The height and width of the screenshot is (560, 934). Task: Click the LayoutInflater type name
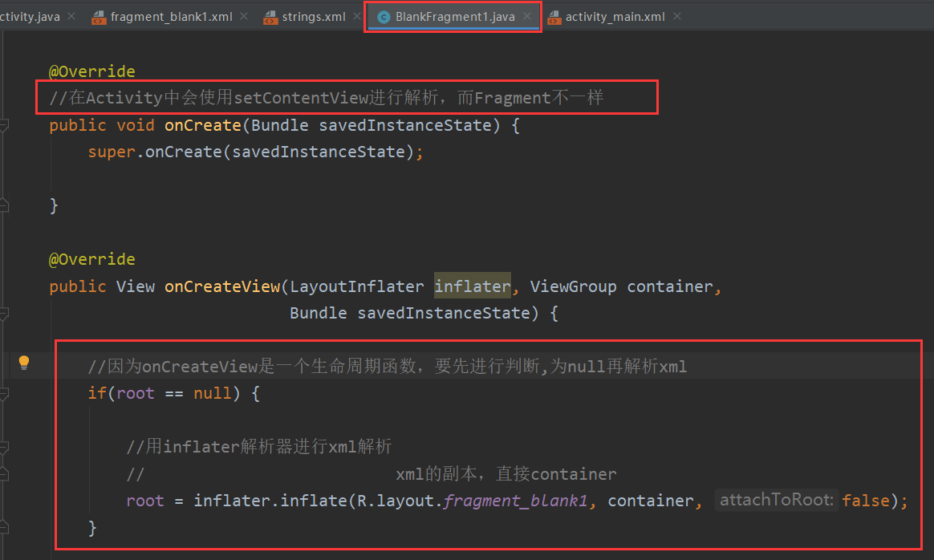point(357,286)
